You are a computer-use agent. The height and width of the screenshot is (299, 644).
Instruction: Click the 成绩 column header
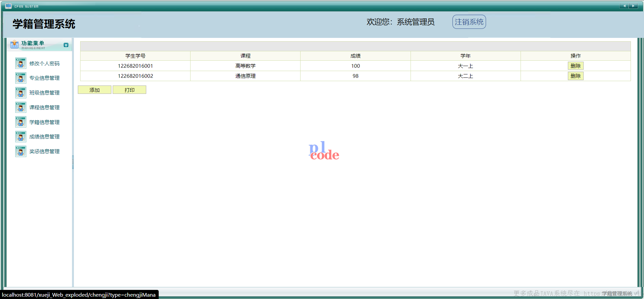(x=356, y=56)
